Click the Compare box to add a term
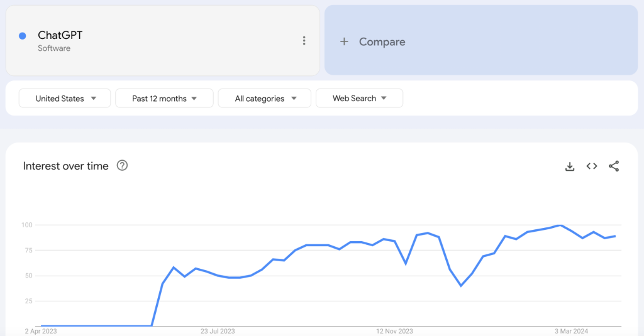644x336 pixels. [481, 40]
